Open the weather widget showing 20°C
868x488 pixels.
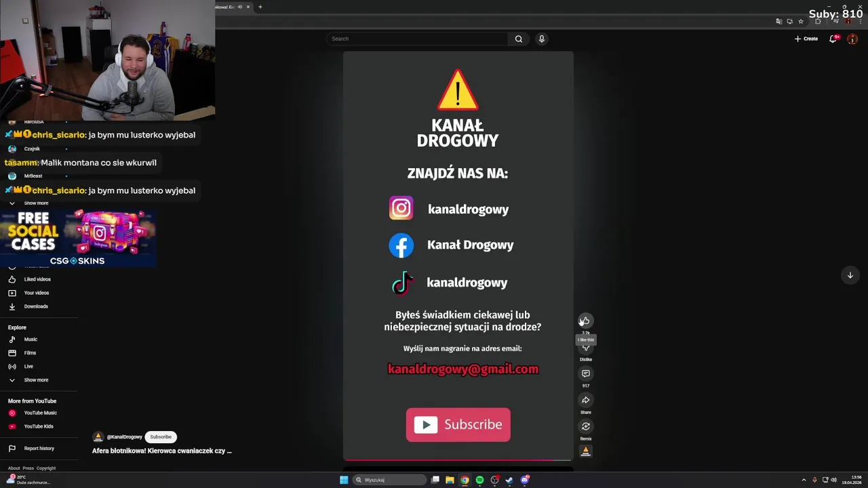click(x=27, y=480)
